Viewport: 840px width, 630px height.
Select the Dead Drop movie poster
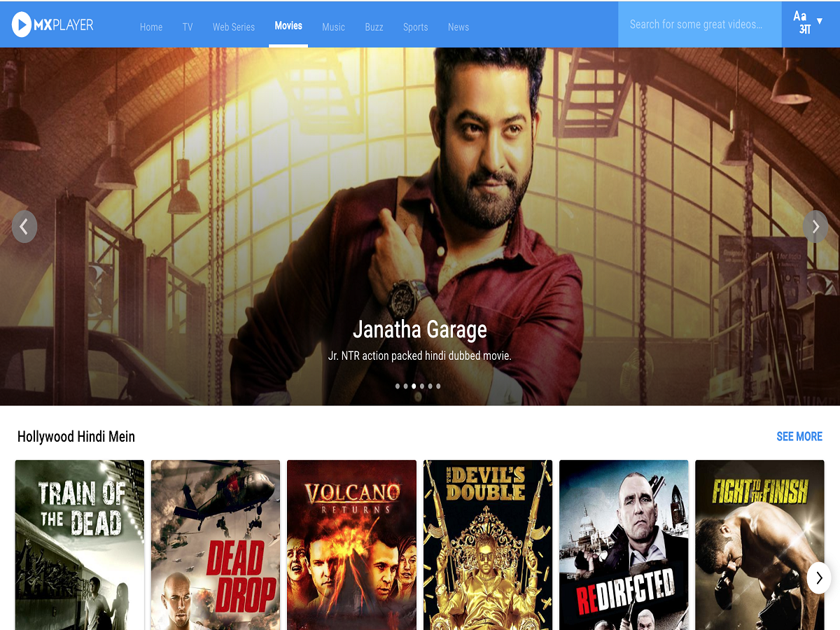click(x=216, y=545)
